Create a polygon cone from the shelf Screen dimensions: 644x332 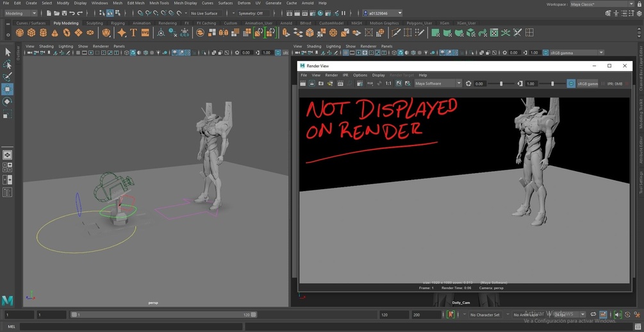(x=54, y=33)
